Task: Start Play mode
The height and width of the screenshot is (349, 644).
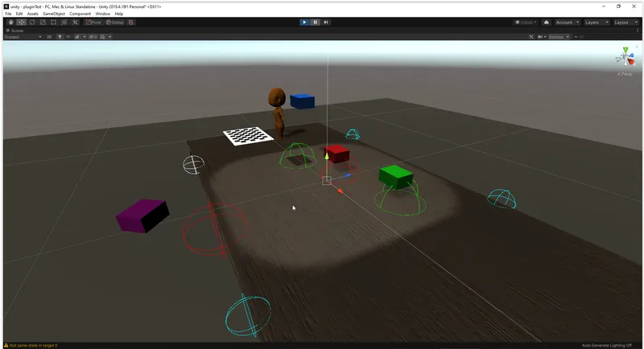Action: click(304, 23)
